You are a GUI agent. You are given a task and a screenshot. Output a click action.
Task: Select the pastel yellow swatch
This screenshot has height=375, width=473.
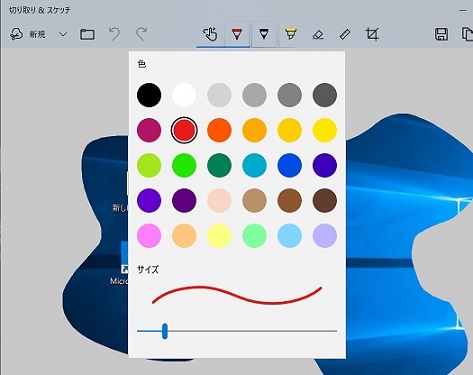[219, 236]
